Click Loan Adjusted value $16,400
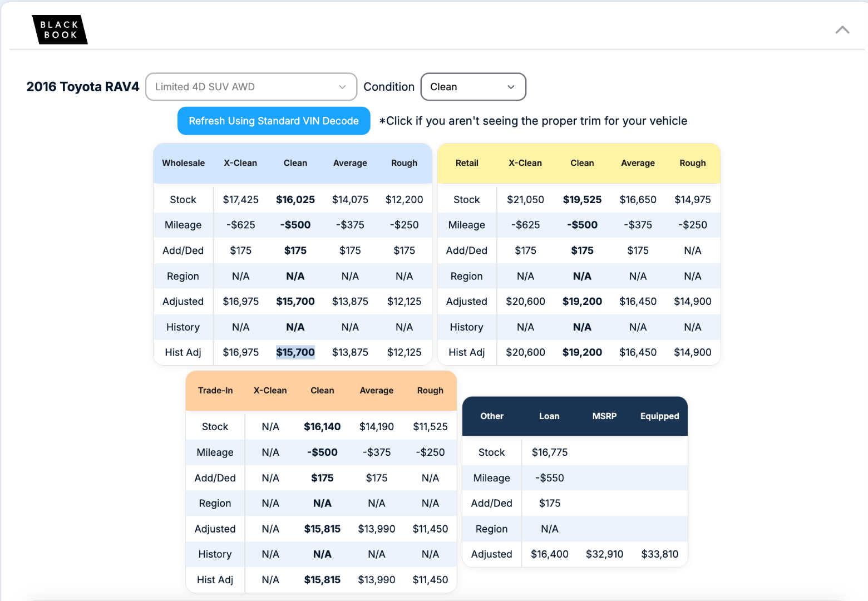Viewport: 868px width, 601px height. (550, 554)
